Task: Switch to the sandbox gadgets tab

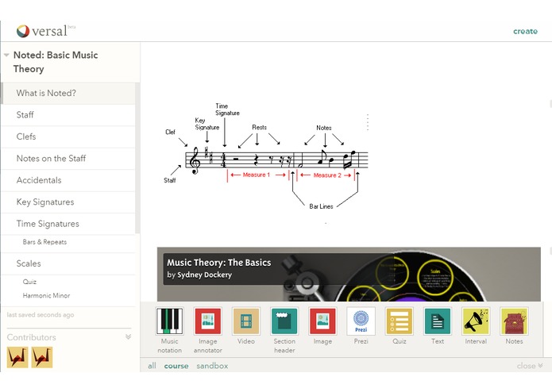Action: point(212,366)
